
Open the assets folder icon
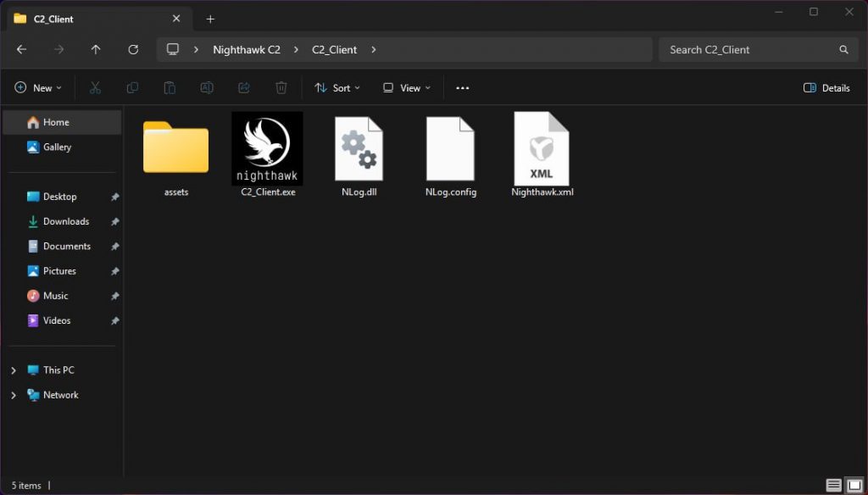tap(175, 147)
